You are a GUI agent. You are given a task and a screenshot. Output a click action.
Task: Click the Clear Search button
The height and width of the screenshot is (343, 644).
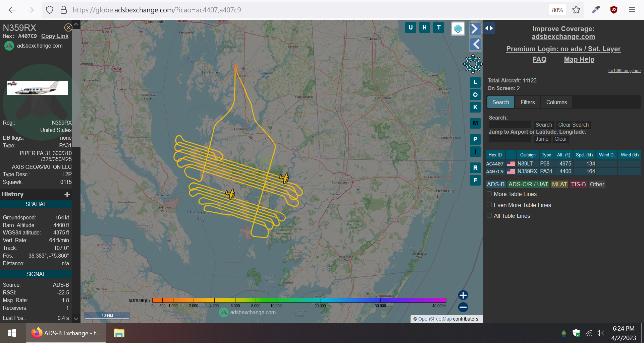pos(573,125)
